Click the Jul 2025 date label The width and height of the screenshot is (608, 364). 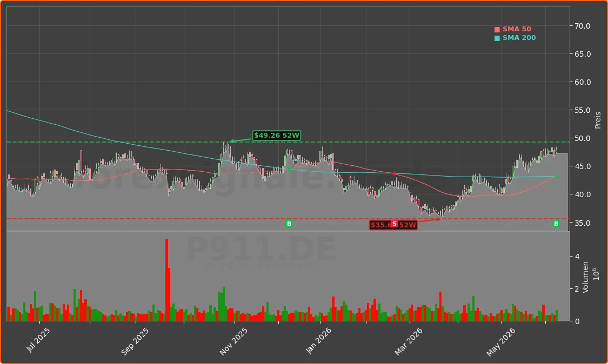38,340
